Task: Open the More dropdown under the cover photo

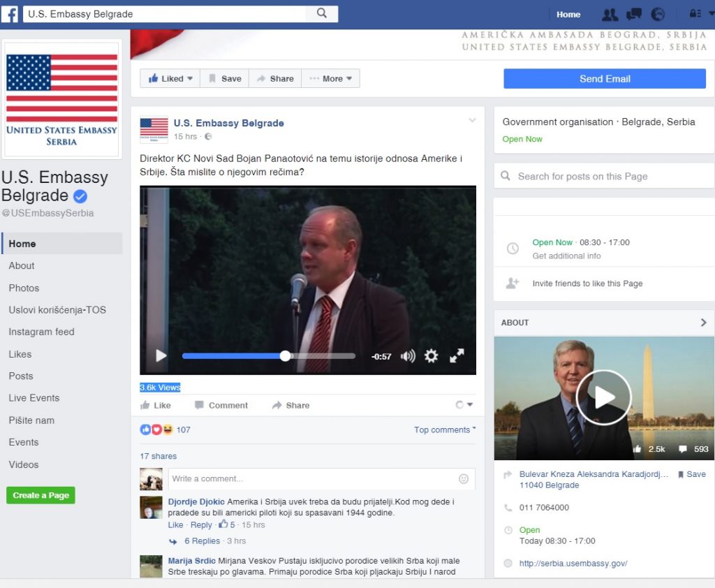Action: point(330,78)
